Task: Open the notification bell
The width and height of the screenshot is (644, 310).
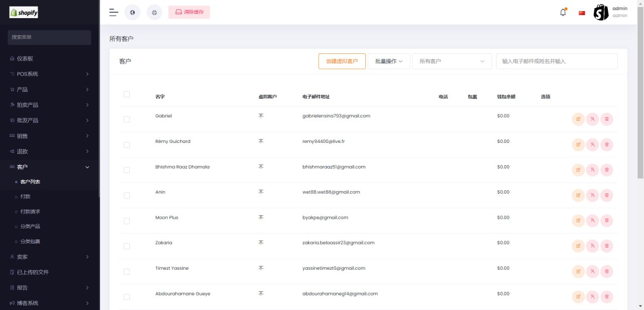Action: tap(563, 13)
